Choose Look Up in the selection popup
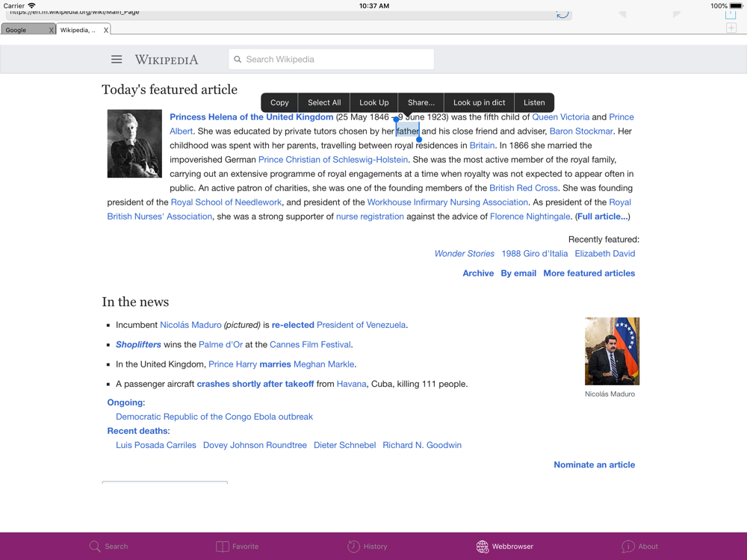747x560 pixels. tap(374, 102)
